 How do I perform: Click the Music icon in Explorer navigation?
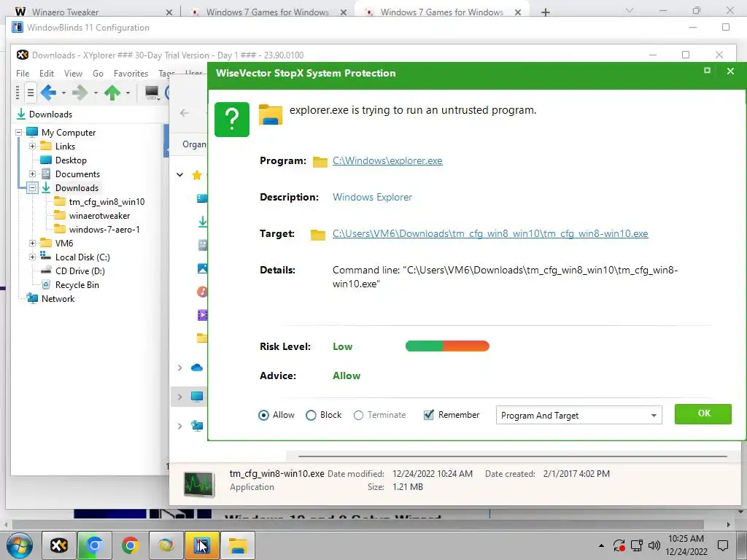pos(202,292)
